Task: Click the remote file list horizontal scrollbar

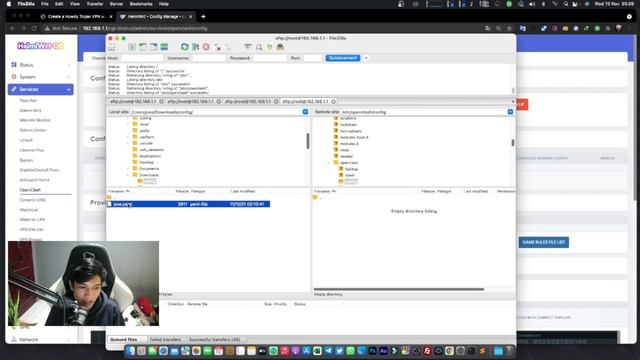Action: click(x=399, y=289)
